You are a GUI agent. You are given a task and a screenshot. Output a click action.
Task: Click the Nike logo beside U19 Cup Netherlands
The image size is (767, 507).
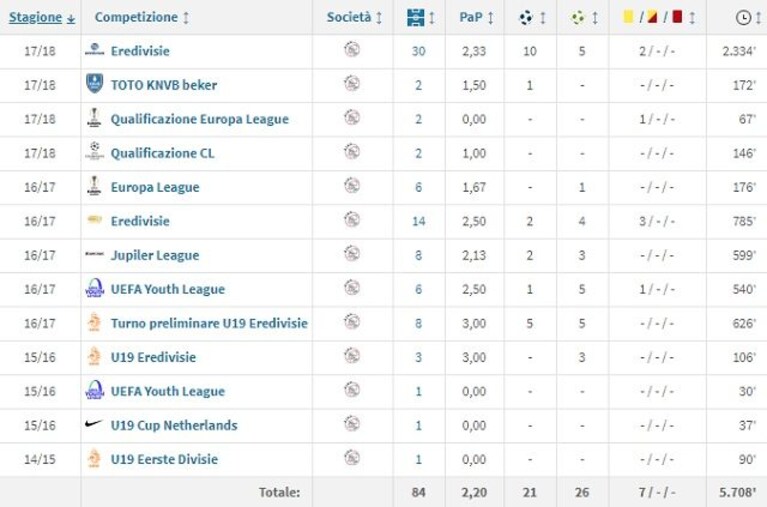point(94,424)
